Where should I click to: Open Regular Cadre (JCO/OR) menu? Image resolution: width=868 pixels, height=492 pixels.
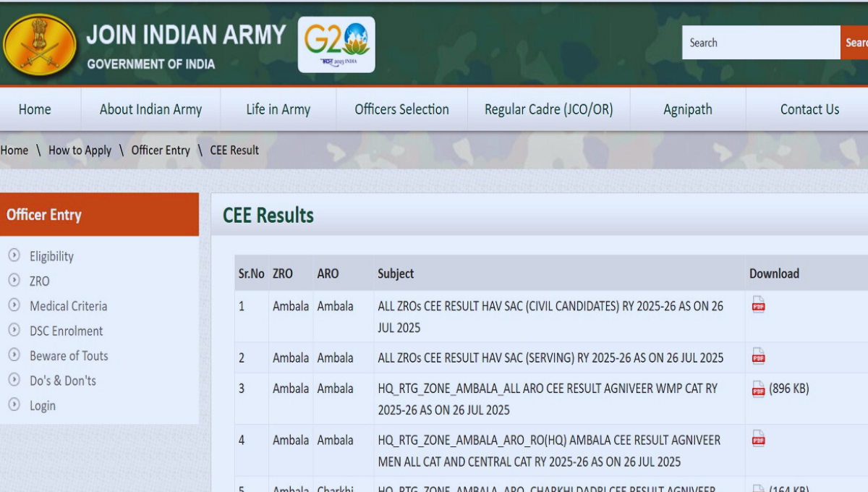(548, 109)
